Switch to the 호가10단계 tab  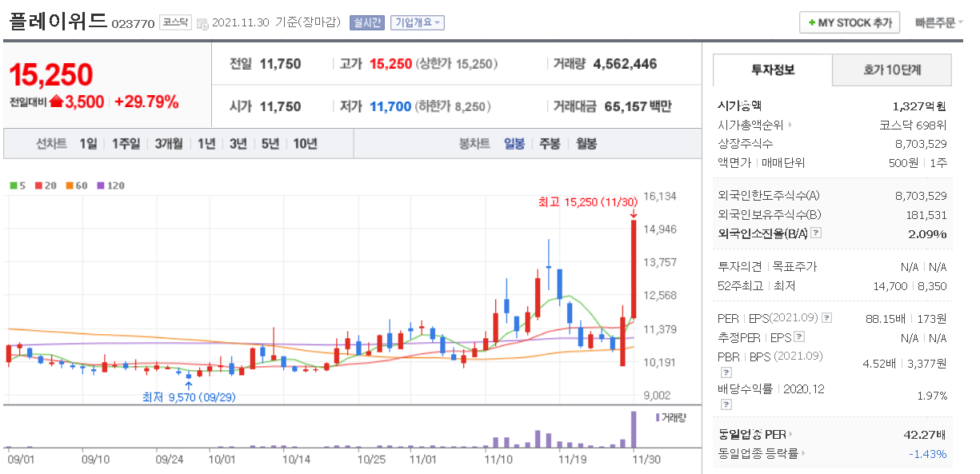pos(892,70)
